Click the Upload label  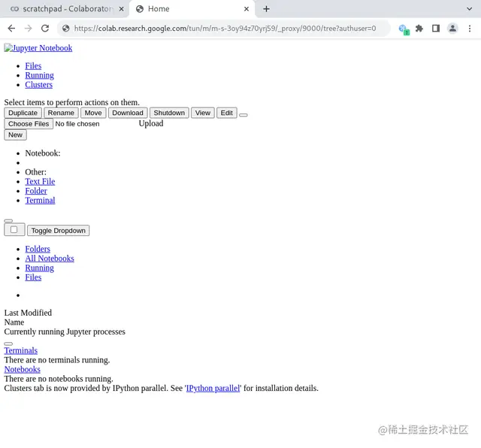click(151, 123)
